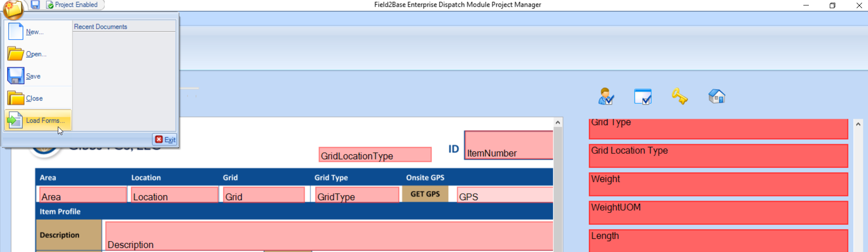Click the Area input field

pos(83,195)
